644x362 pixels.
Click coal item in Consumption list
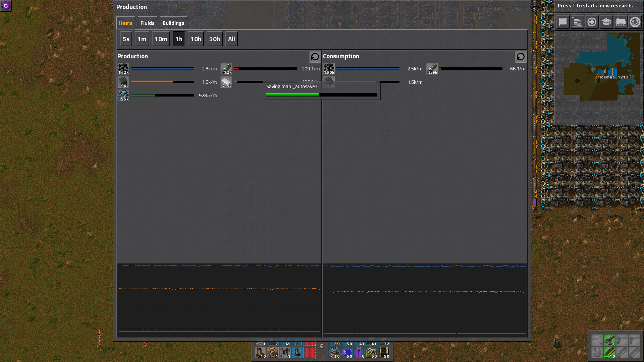click(x=329, y=69)
